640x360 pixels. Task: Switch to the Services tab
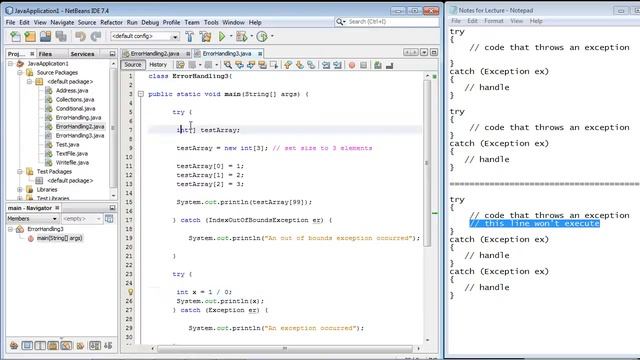tap(82, 54)
